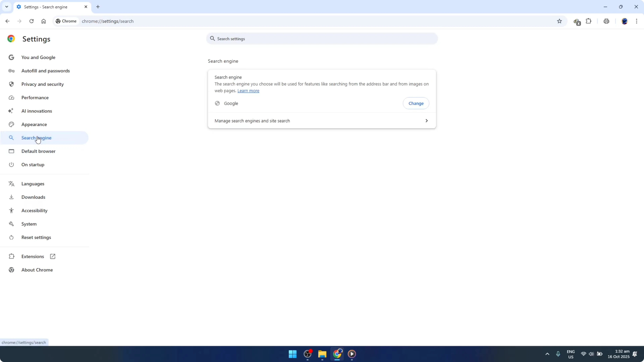Open the Appearance palette icon
Viewport: 644px width, 362px height.
point(11,124)
